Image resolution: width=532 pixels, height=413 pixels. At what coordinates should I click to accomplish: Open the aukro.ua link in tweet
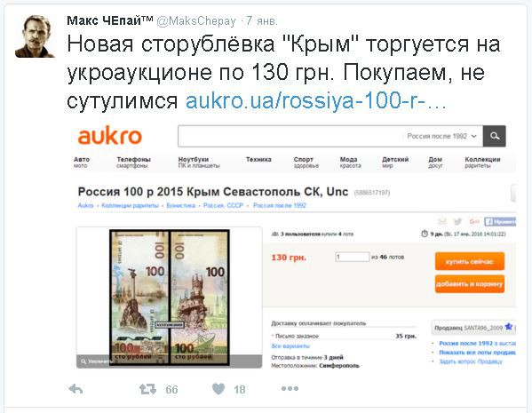[x=315, y=100]
